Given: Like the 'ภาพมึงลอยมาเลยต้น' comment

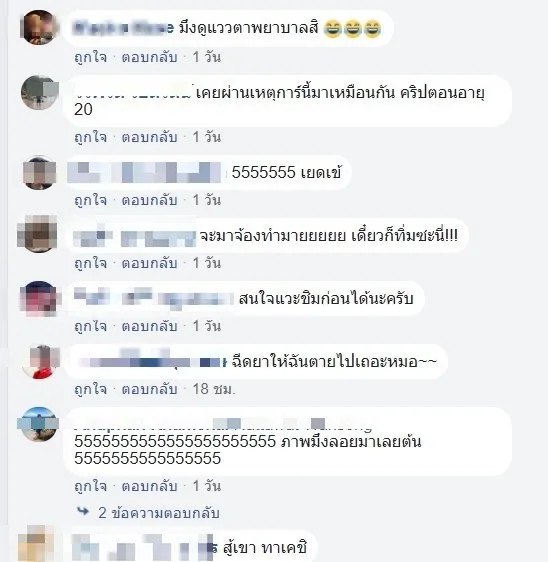Looking at the screenshot, I should [90, 486].
